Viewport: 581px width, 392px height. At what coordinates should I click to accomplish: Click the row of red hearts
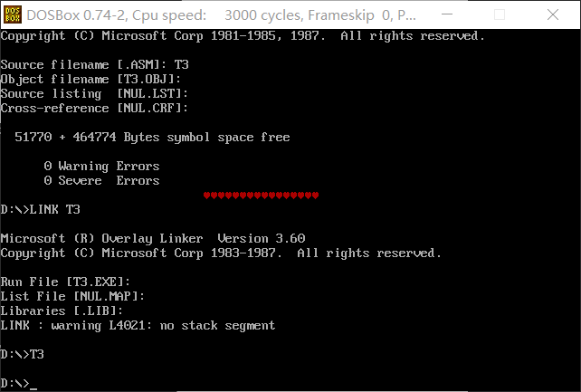(261, 196)
